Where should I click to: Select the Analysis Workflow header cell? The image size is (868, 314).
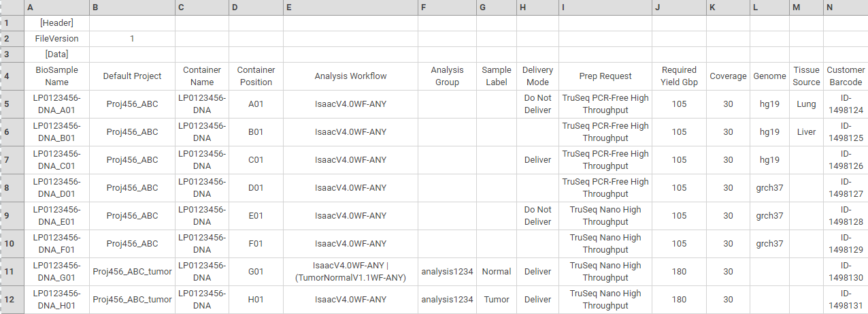(350, 76)
